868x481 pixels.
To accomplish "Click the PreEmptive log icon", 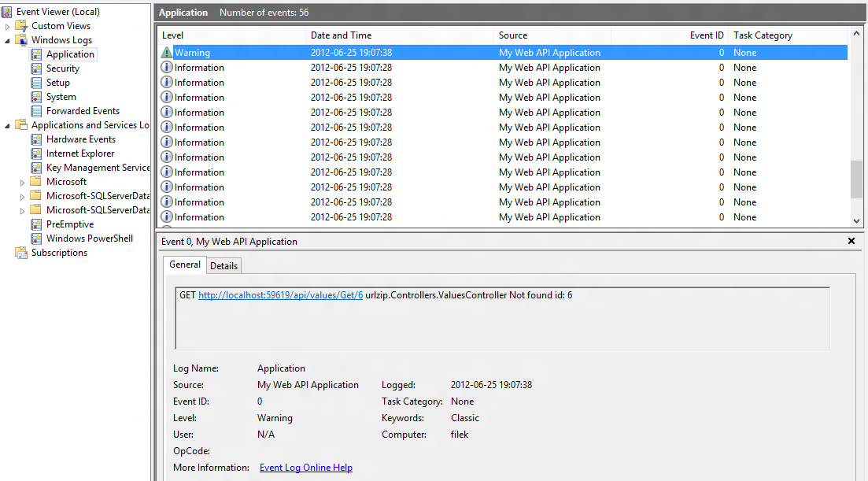I will tap(36, 224).
